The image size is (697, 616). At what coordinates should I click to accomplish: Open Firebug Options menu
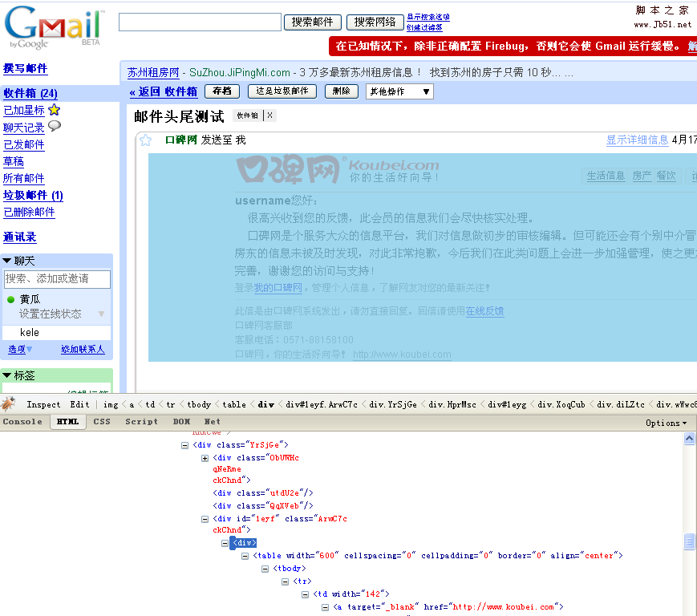pos(666,423)
